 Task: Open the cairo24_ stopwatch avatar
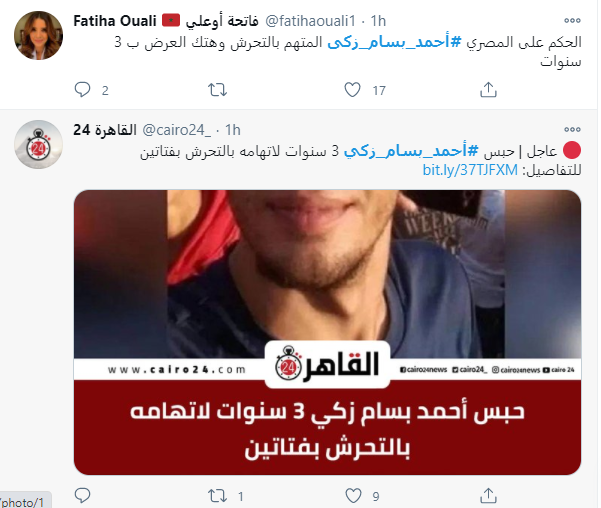pos(38,144)
